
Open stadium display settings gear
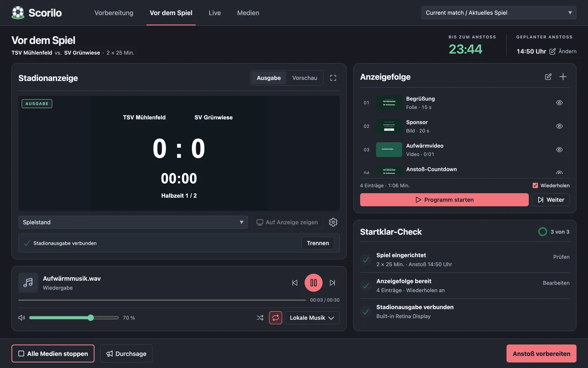point(333,222)
